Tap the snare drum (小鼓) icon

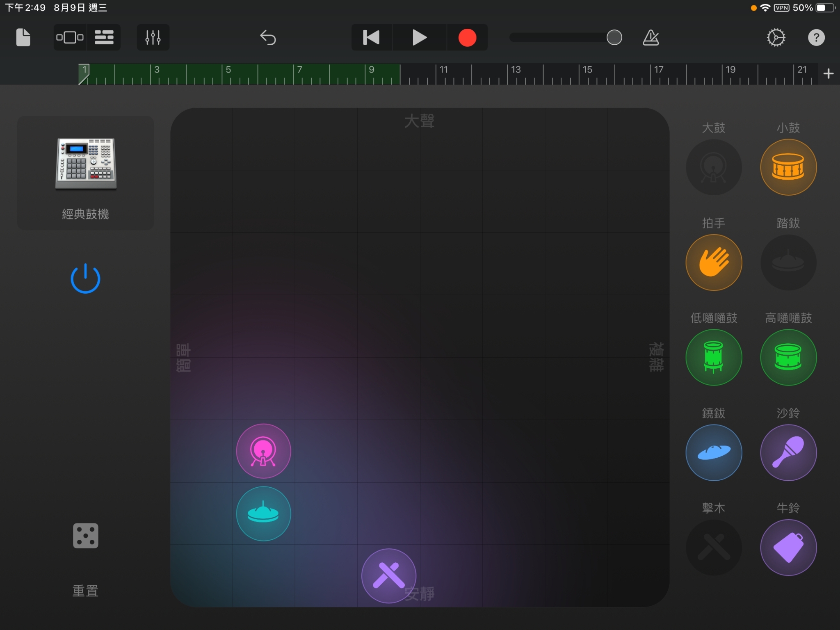pyautogui.click(x=788, y=167)
